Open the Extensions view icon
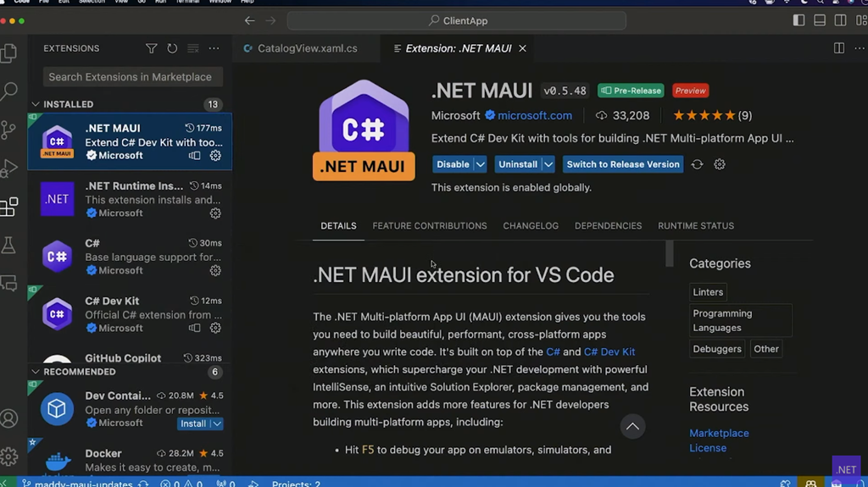 pyautogui.click(x=8, y=207)
